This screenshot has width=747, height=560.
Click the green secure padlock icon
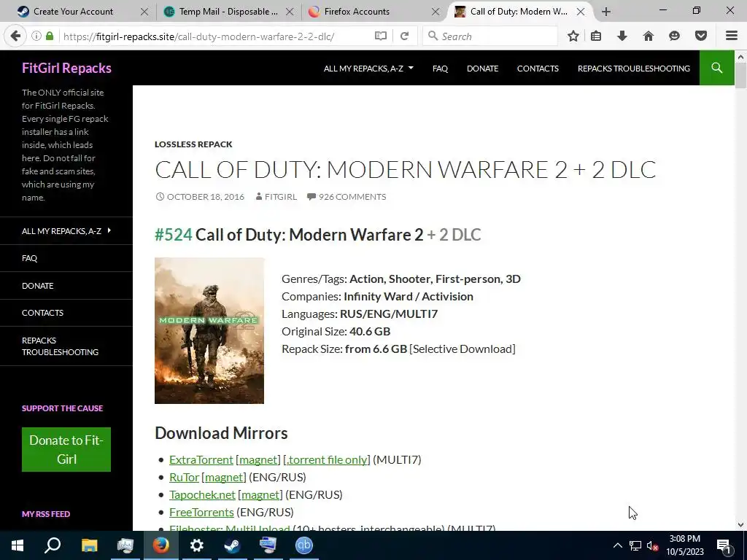coord(50,36)
